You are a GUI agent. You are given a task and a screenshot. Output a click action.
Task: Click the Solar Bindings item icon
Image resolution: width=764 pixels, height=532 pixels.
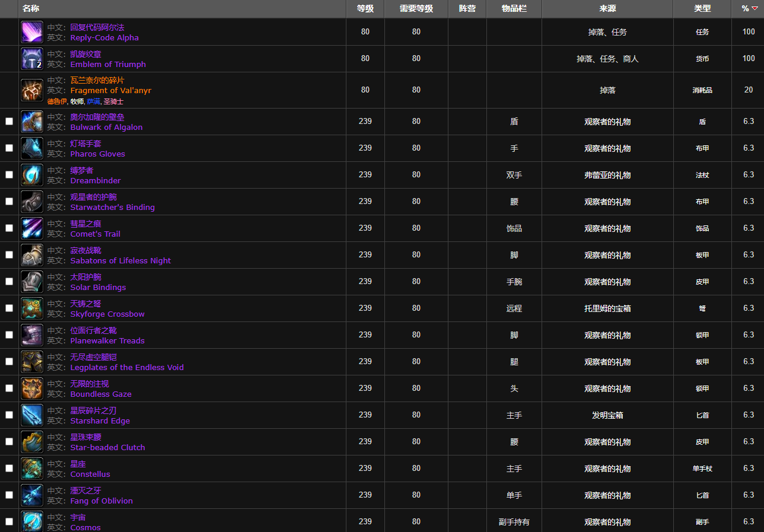[x=32, y=282]
